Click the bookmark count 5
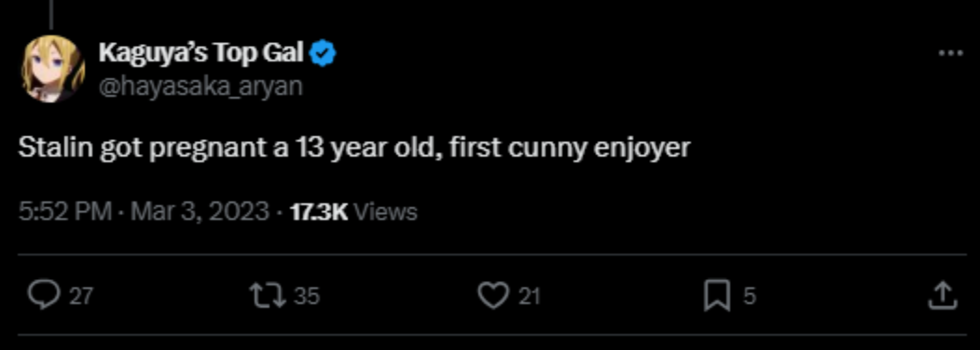Screen dimensions: 980x350 click(x=750, y=296)
